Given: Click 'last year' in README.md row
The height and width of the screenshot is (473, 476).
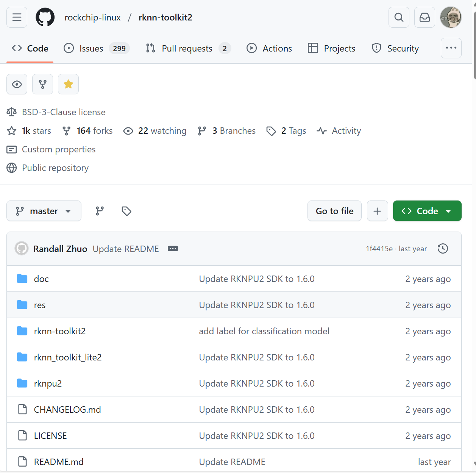Looking at the screenshot, I should point(434,462).
